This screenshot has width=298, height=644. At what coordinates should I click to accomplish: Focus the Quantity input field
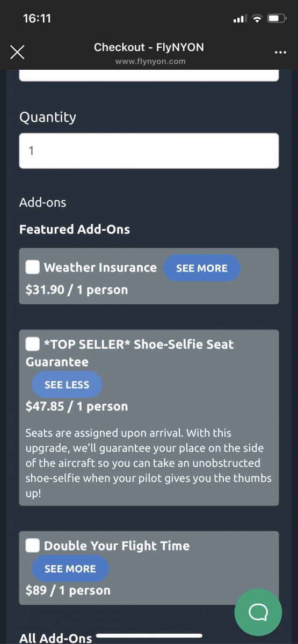[149, 151]
